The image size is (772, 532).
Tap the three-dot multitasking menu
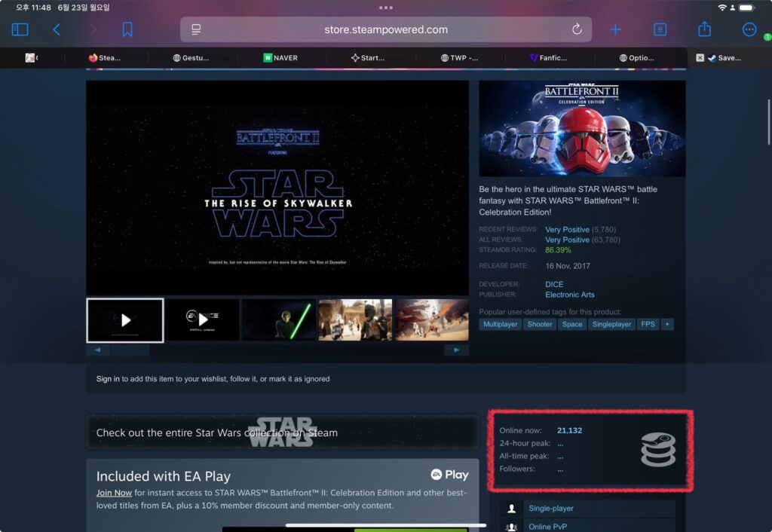pyautogui.click(x=386, y=8)
